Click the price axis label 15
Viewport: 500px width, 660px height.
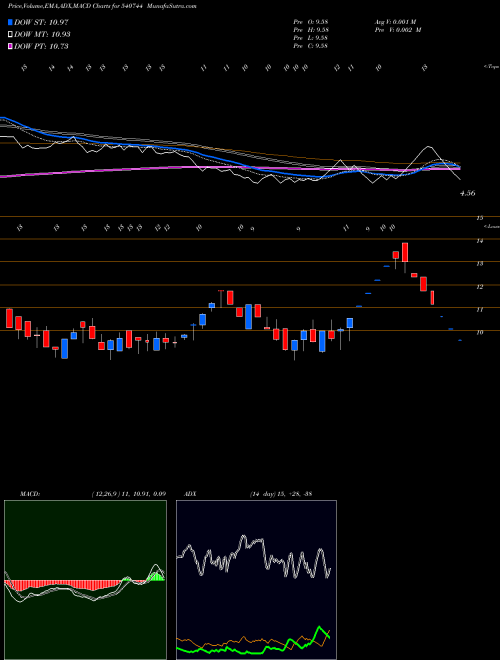479,218
